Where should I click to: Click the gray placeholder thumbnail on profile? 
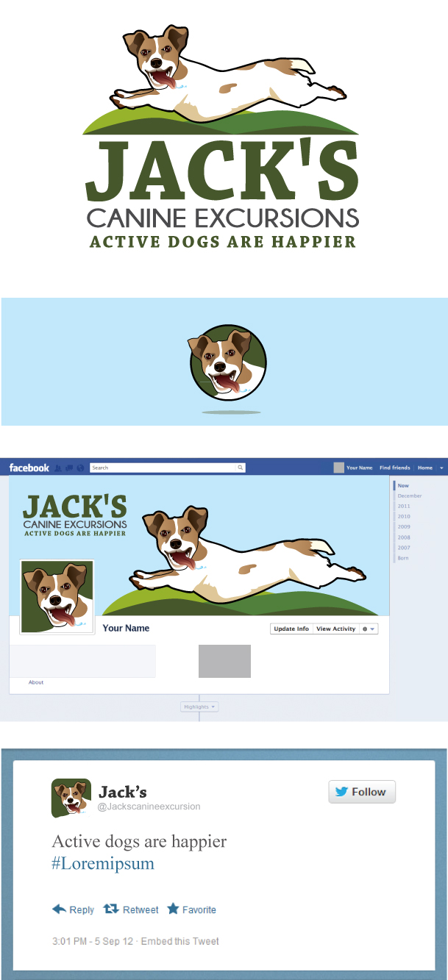coord(224,661)
